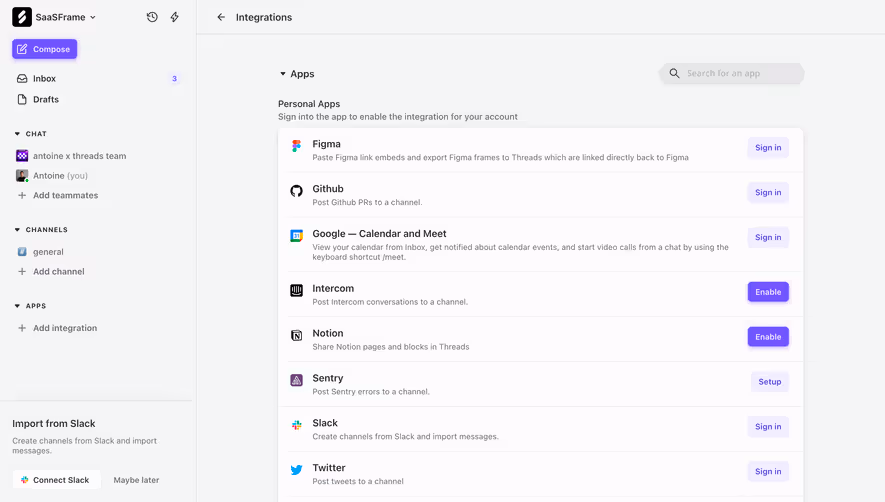The width and height of the screenshot is (885, 502).
Task: Click the Import from Slack heading
Action: point(54,424)
